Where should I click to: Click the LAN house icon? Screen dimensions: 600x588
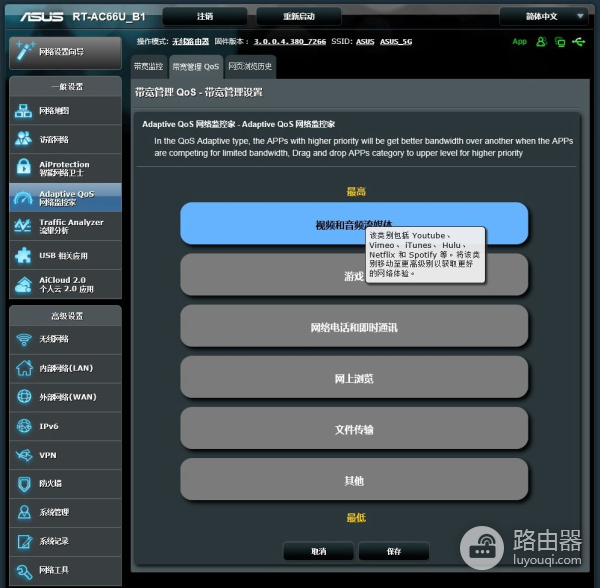pos(24,368)
